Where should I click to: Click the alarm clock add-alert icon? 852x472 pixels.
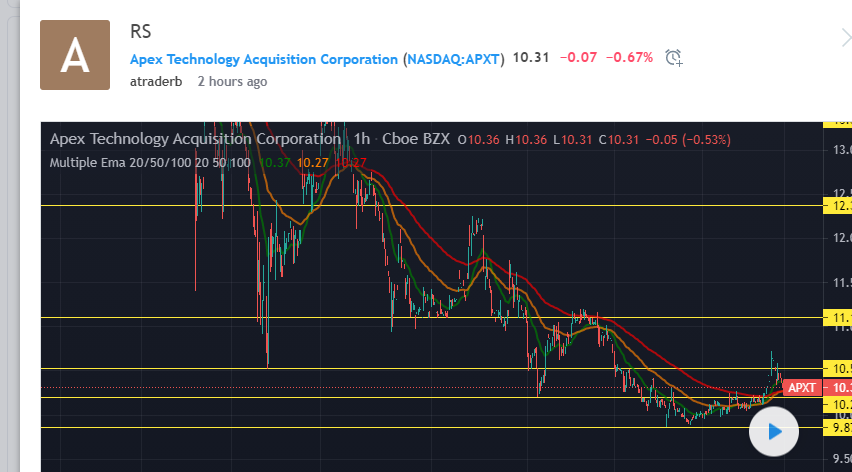tap(675, 58)
